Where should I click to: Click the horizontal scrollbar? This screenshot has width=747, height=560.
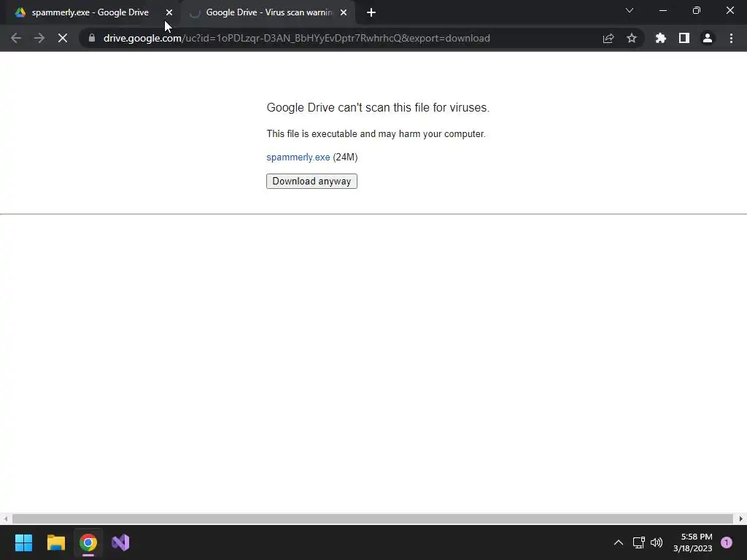(373, 518)
